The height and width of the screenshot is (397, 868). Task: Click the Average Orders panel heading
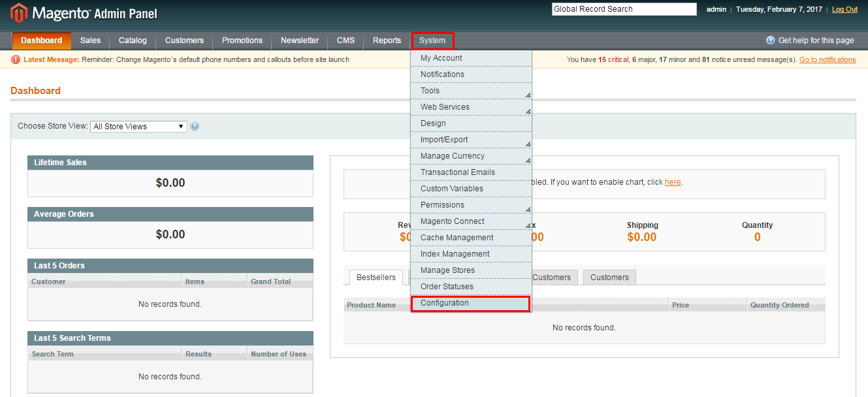[170, 214]
